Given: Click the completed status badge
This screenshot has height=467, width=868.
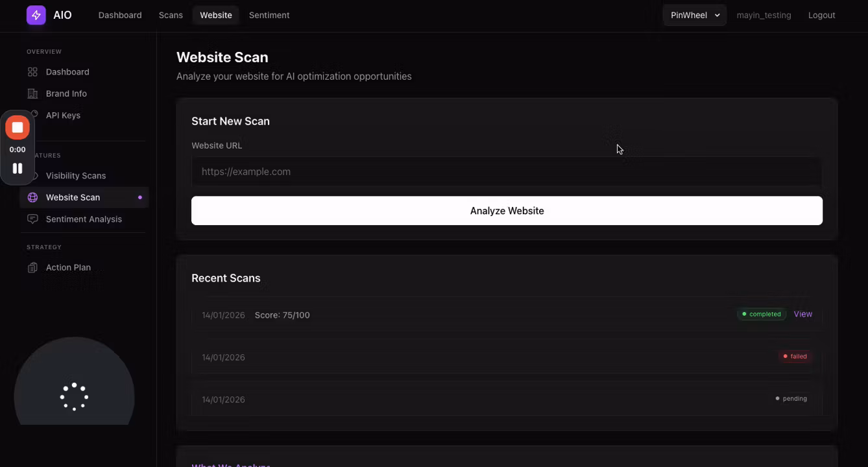Looking at the screenshot, I should pyautogui.click(x=760, y=314).
